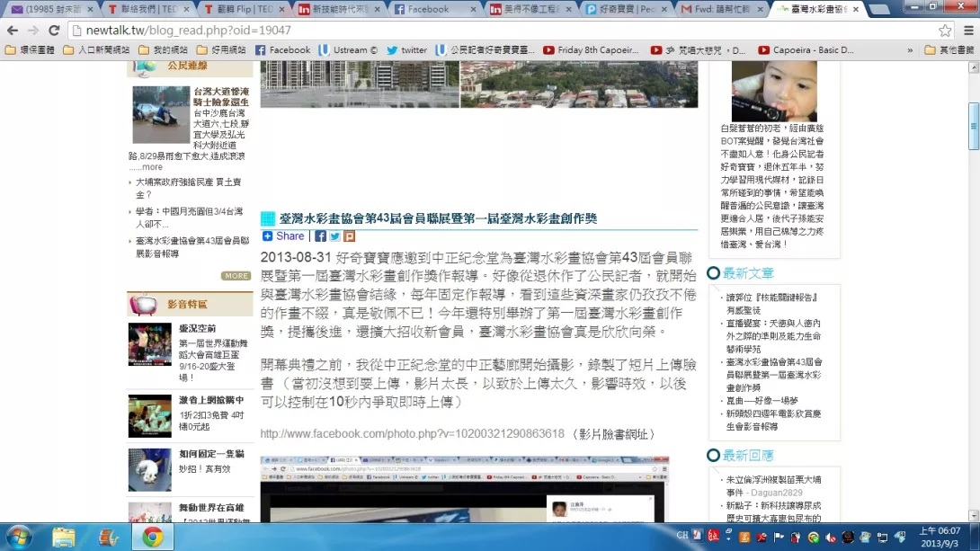Open recent article 直播饗宴：天德與人德

(x=774, y=336)
